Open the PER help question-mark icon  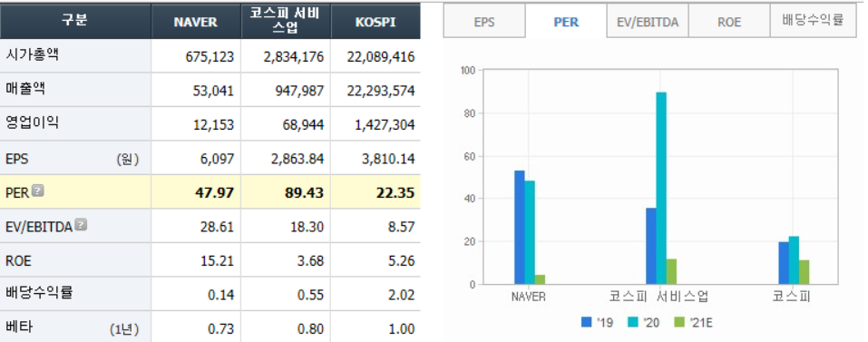[x=38, y=191]
